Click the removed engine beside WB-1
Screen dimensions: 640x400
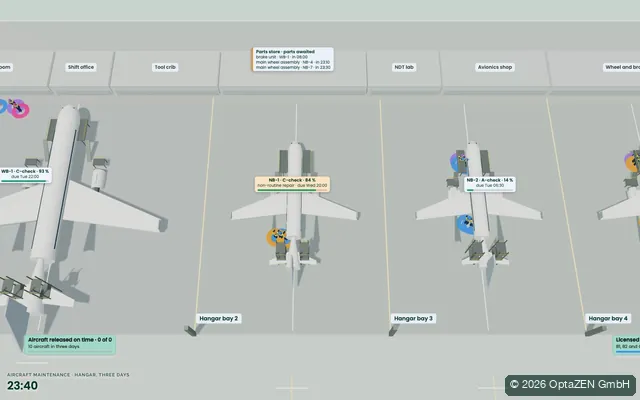click(98, 177)
